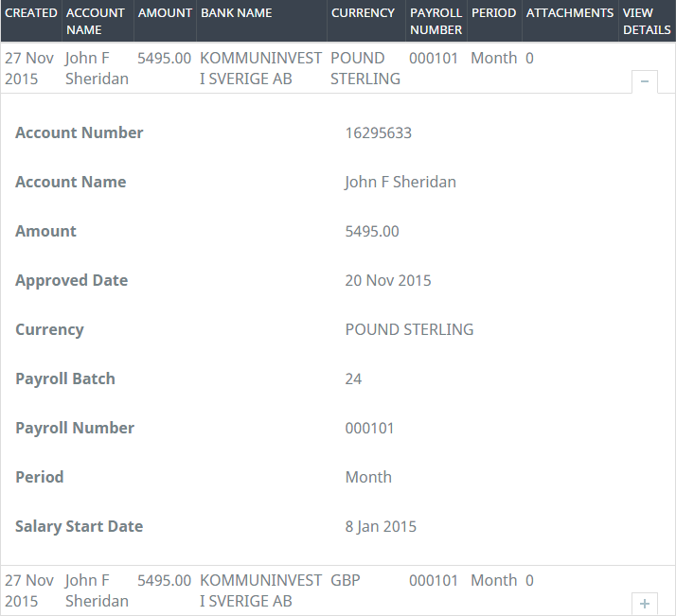Click POUND STERLING cell in the first table row
Screen dimensions: 676x616
(365, 68)
